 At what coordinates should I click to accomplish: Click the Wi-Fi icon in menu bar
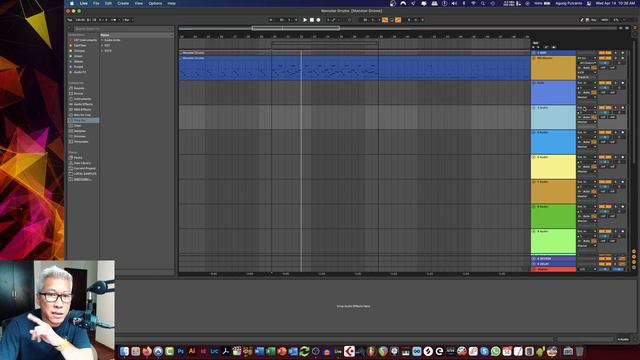coord(473,3)
